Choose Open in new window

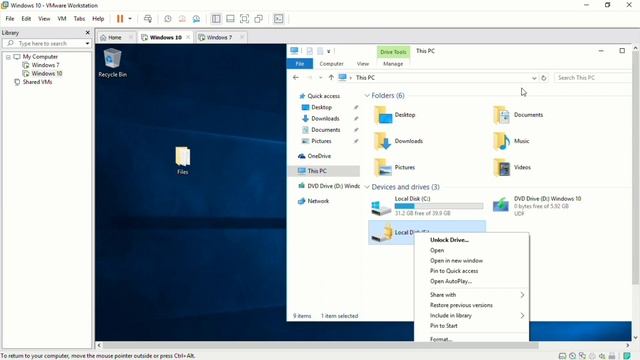tap(456, 260)
